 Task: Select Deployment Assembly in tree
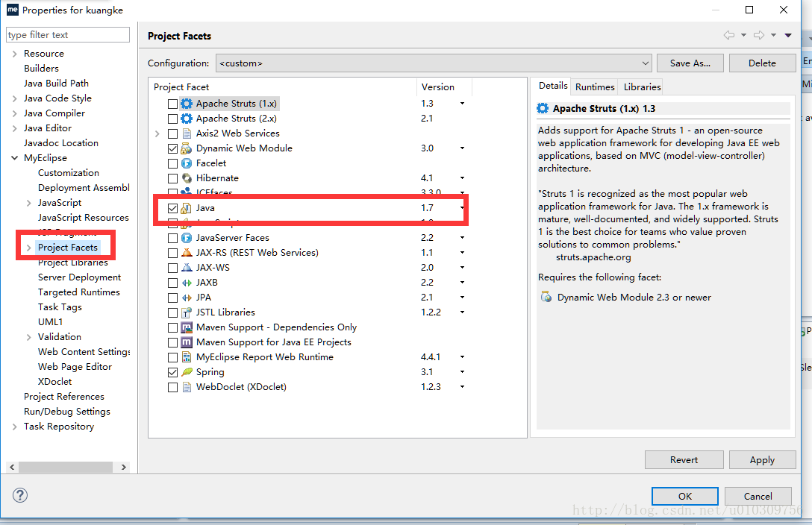click(x=84, y=188)
